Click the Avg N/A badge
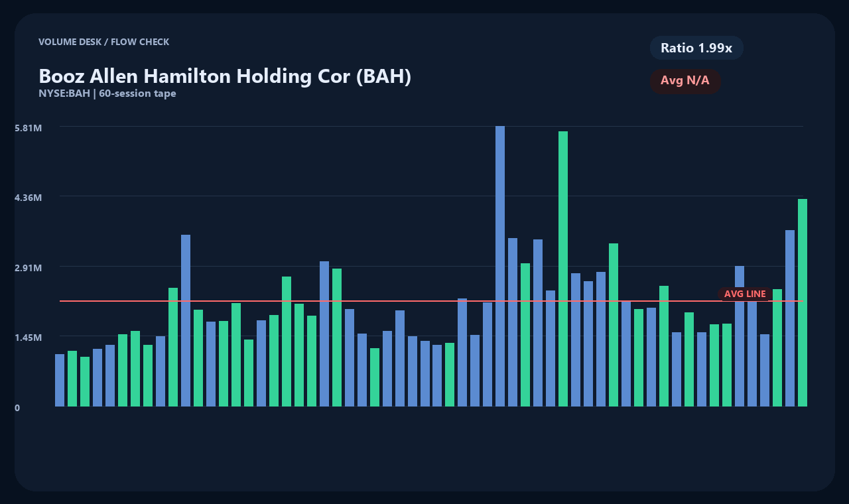The height and width of the screenshot is (504, 849). 685,81
